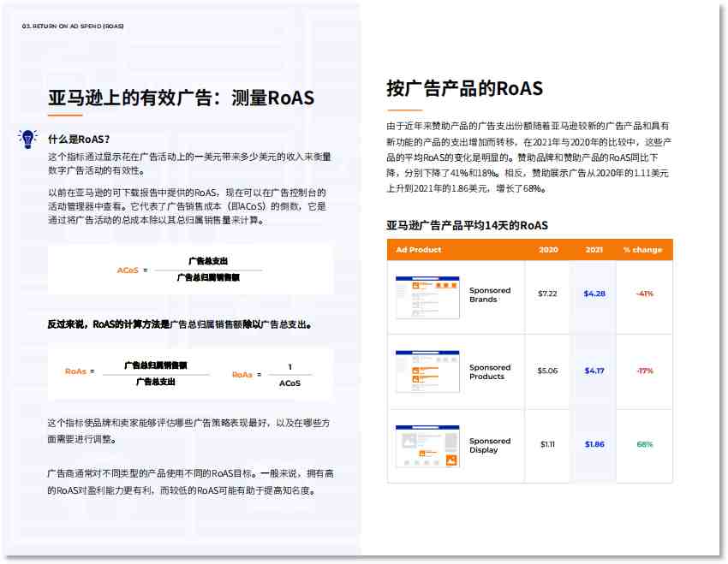The height and width of the screenshot is (564, 728).
Task: Select the heading 按广告产品的RoAS
Action: (x=465, y=88)
